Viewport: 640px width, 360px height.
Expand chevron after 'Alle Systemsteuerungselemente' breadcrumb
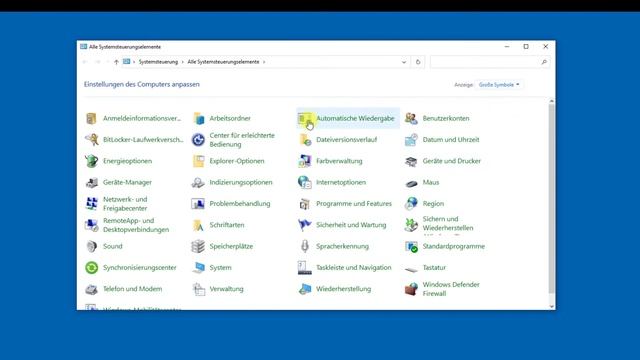(264, 62)
